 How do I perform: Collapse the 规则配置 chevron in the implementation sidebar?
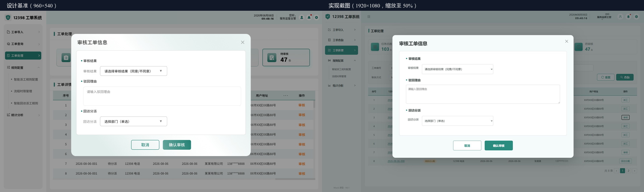[355, 60]
